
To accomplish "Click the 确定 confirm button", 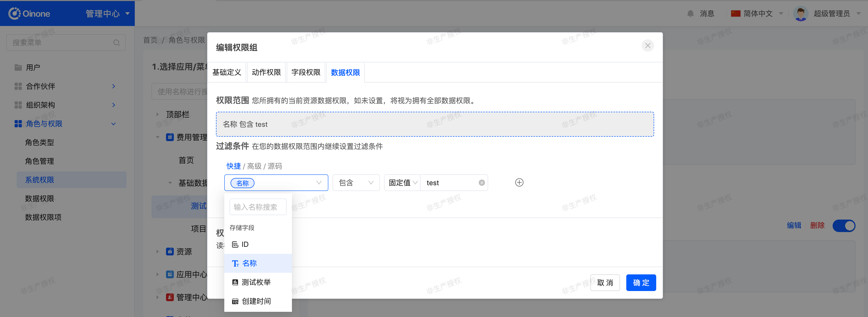I will click(x=641, y=282).
